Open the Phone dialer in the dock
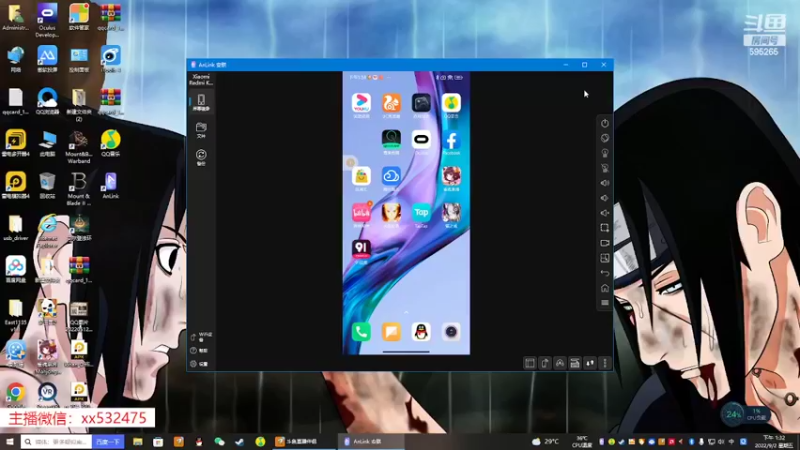This screenshot has height=450, width=800. coord(361,332)
